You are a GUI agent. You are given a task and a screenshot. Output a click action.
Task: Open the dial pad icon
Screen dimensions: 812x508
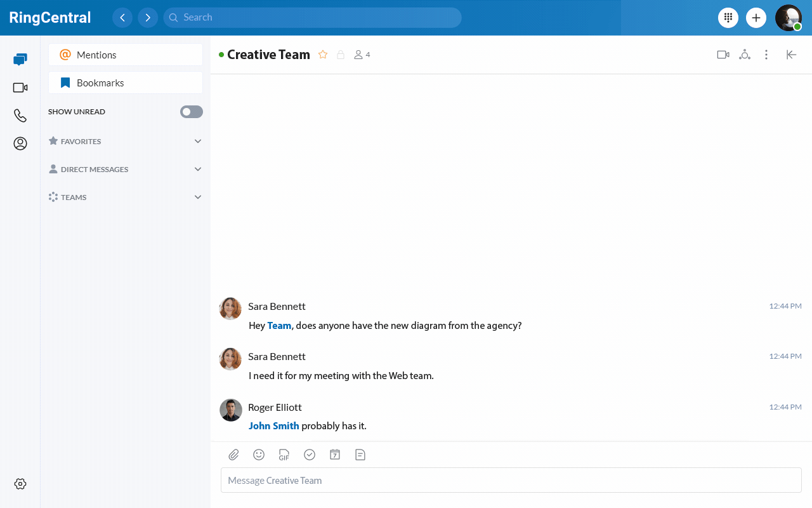click(728, 18)
